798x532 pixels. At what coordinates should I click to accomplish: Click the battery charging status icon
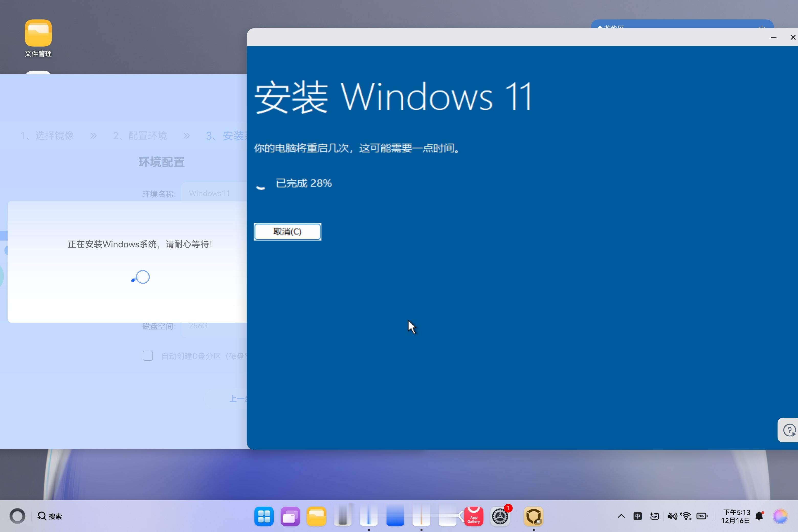(702, 516)
